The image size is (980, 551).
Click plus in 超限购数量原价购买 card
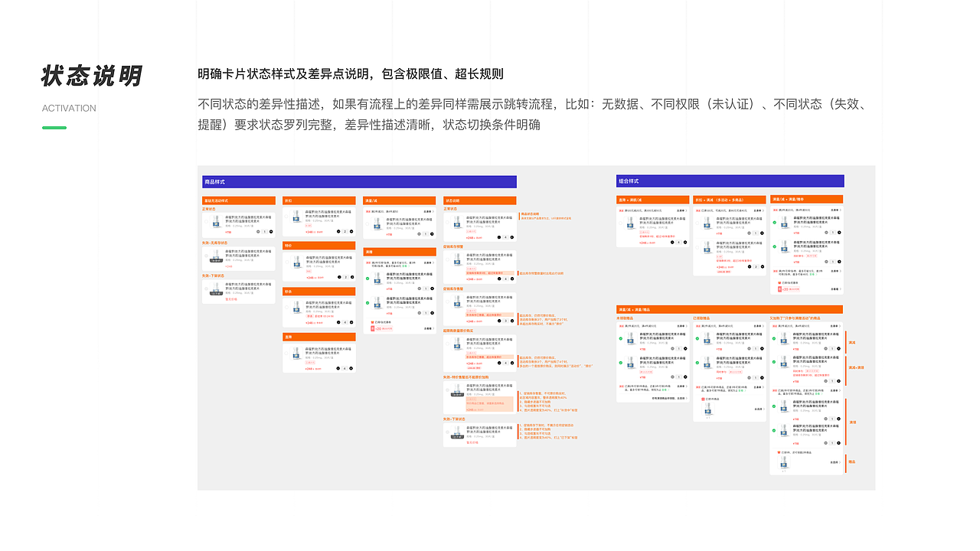tap(512, 363)
